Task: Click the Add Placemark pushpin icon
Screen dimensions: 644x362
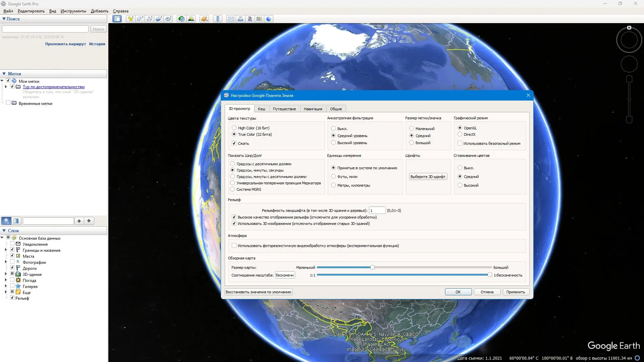Action: [x=130, y=19]
